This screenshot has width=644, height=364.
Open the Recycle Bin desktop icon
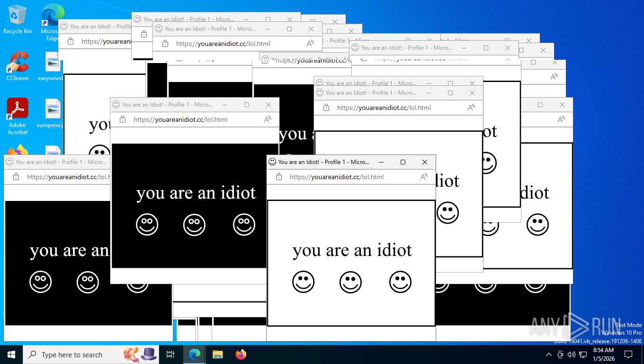[18, 20]
